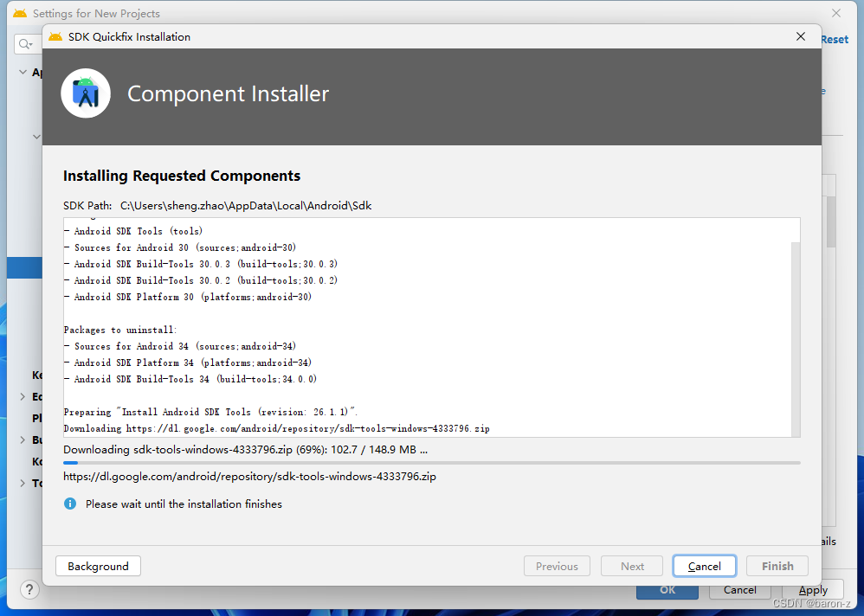This screenshot has width=864, height=616.
Task: Select the highlighted blue settings tree row
Action: point(25,267)
